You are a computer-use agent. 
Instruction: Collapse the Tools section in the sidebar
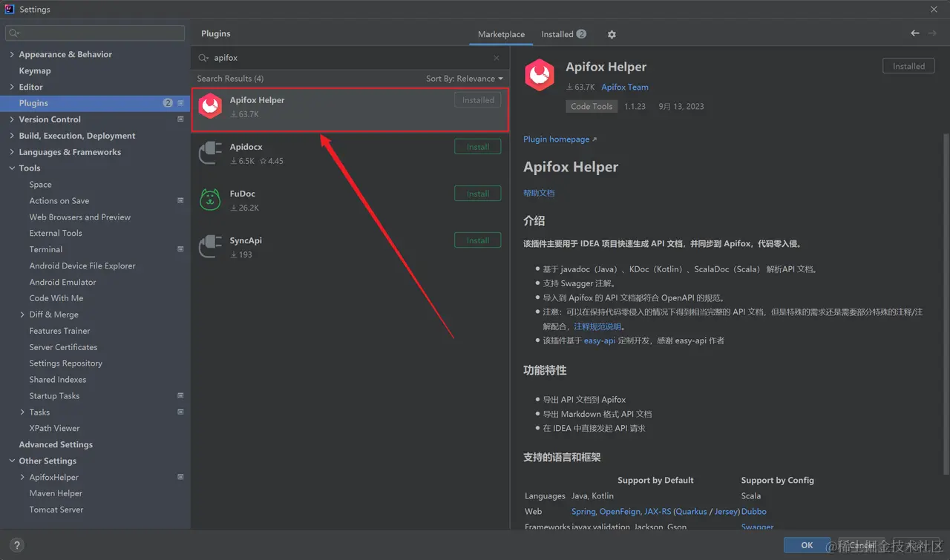12,168
